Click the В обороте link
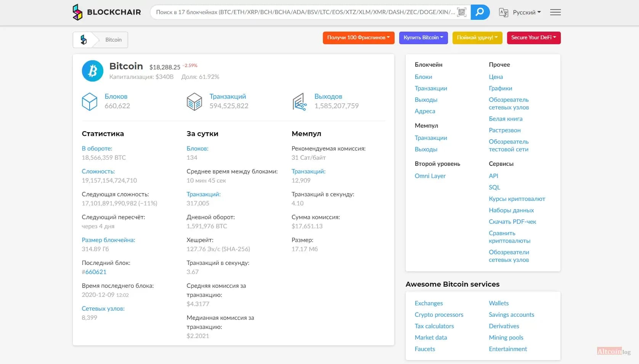The image size is (639, 364). [x=97, y=149]
